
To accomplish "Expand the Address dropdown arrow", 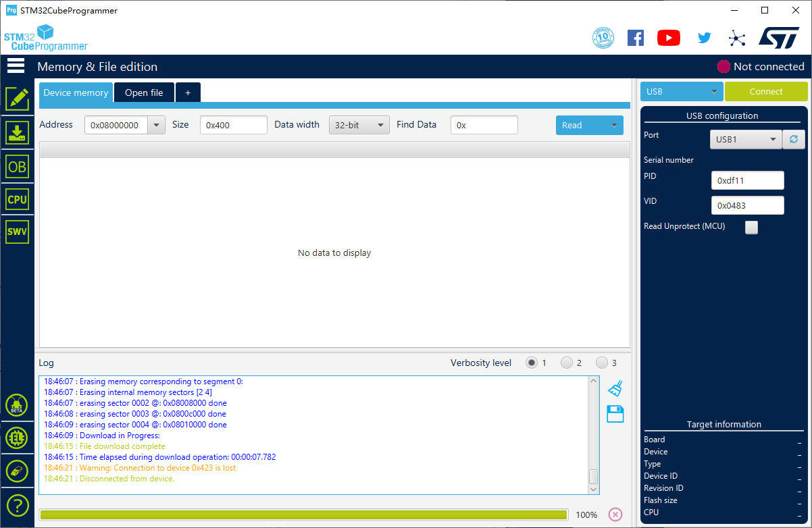I will coord(156,125).
